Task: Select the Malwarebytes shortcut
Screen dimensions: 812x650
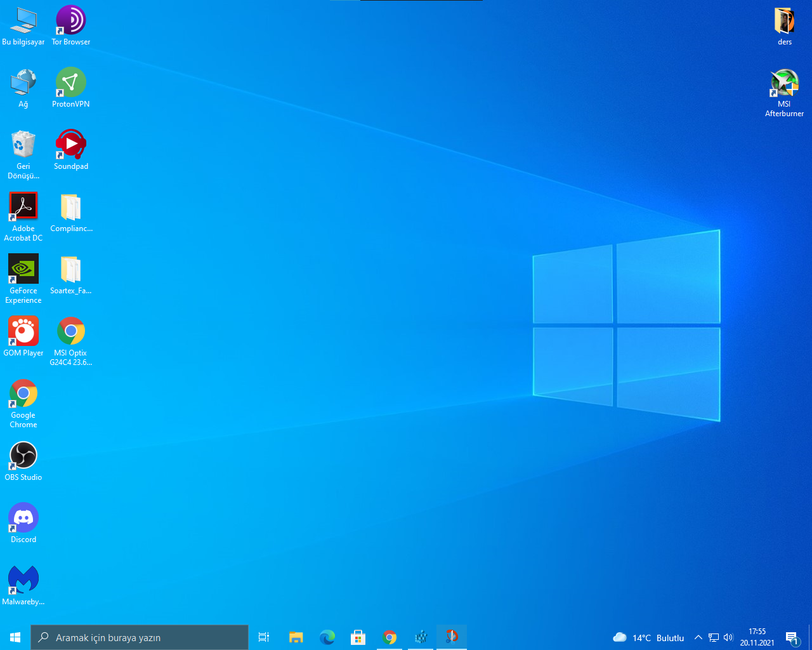Action: point(23,586)
